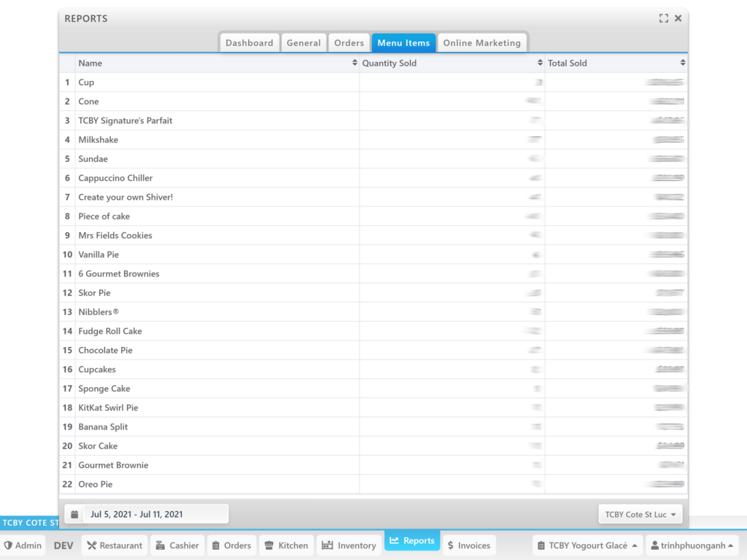The height and width of the screenshot is (560, 747).
Task: Open the Admin section
Action: [x=23, y=545]
